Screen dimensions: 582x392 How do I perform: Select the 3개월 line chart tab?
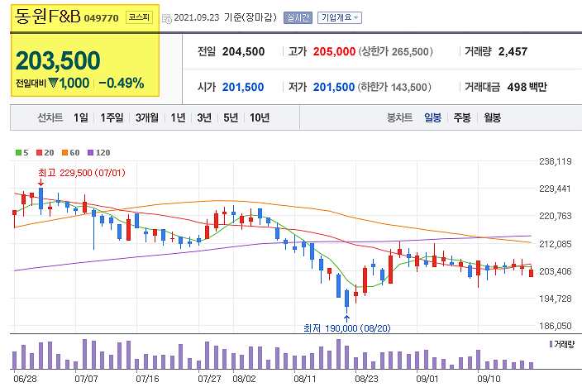[147, 117]
